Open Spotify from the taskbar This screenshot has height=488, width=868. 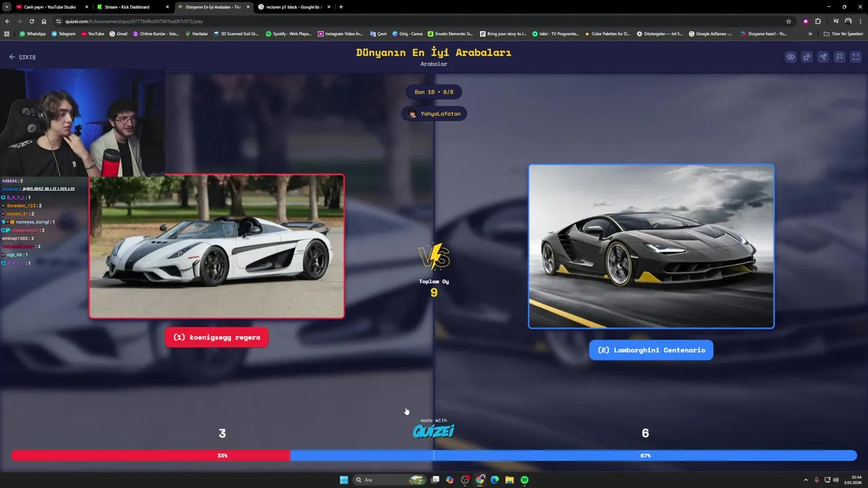524,480
